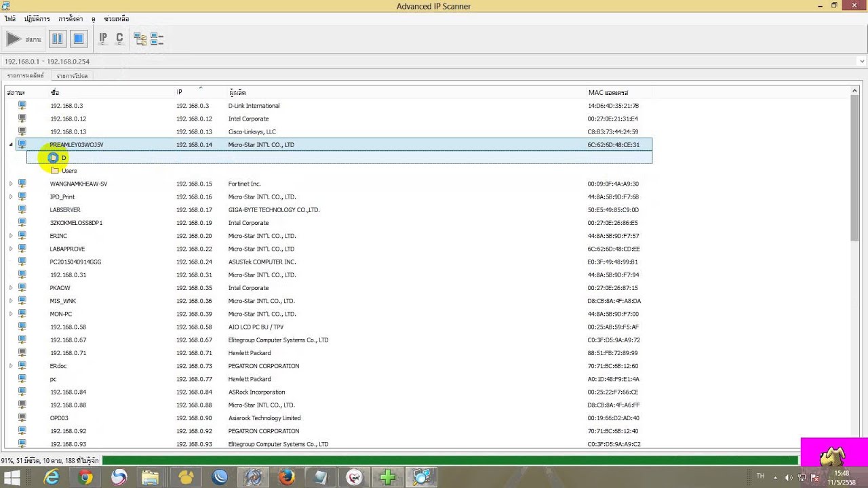Open the Windows Start button
Screen dimensions: 868x488
(12, 478)
